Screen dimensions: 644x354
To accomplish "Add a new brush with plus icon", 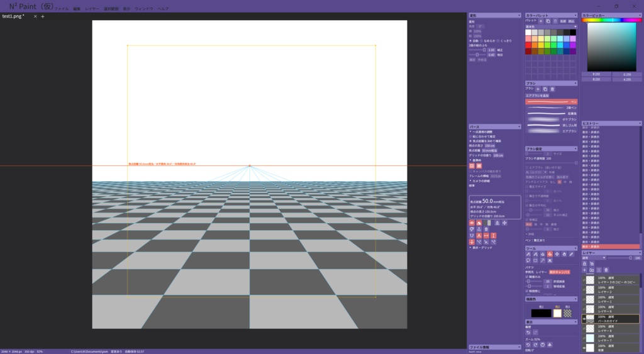I will click(538, 89).
